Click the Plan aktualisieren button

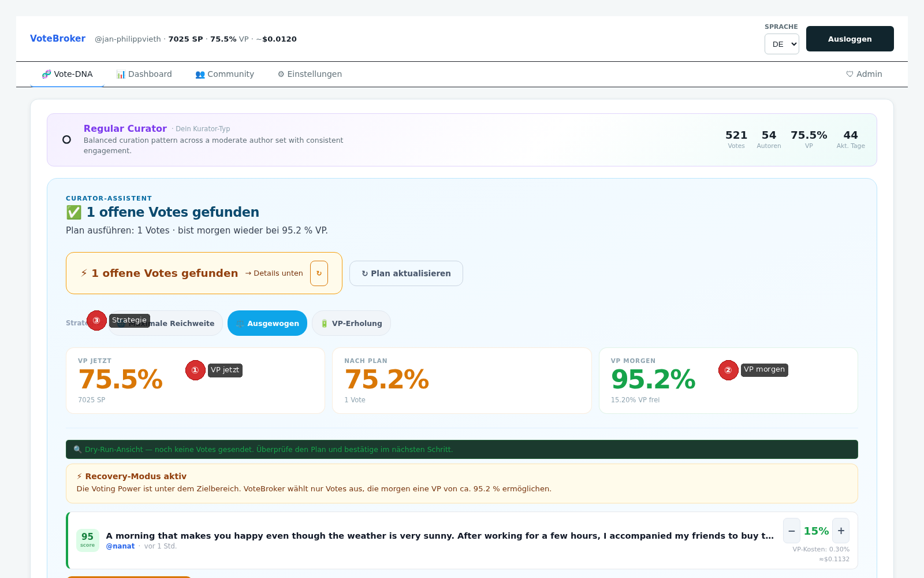(406, 273)
